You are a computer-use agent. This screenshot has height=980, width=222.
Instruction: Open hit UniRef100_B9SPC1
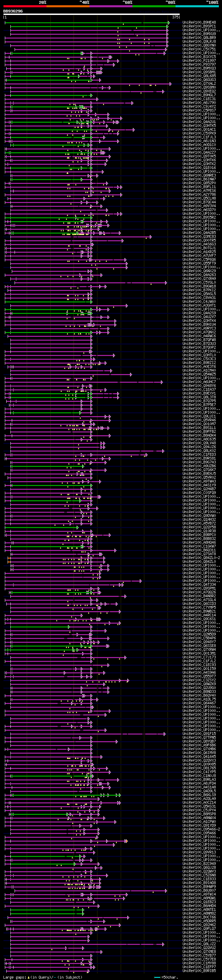click(199, 26)
